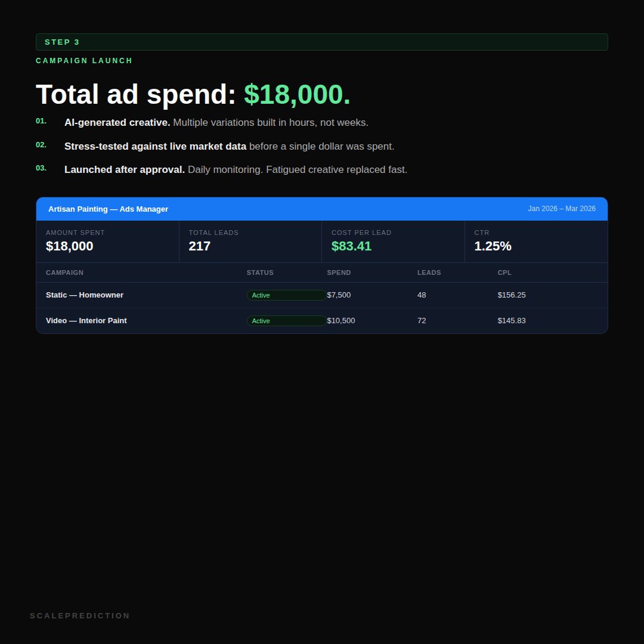
Task: Select the AI-generated creative bullet text
Action: 216,123
